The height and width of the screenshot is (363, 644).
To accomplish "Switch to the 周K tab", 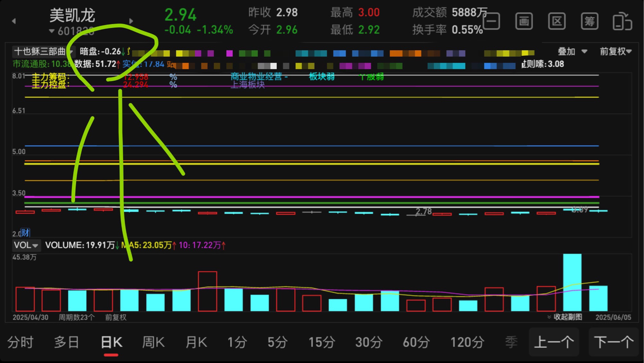I will pos(153,342).
